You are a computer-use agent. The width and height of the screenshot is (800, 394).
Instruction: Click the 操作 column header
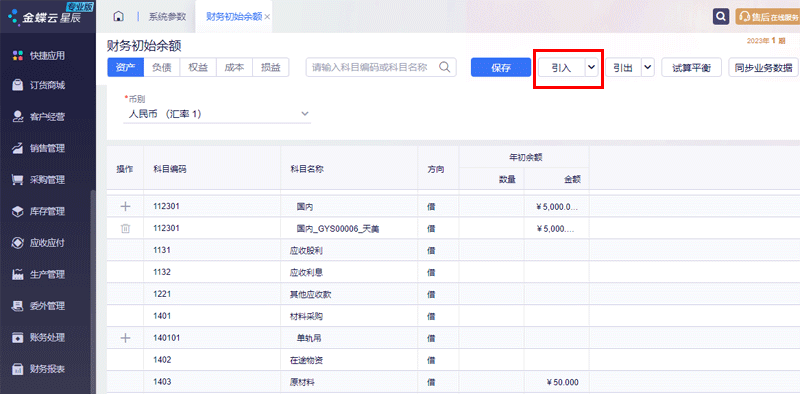click(x=125, y=169)
